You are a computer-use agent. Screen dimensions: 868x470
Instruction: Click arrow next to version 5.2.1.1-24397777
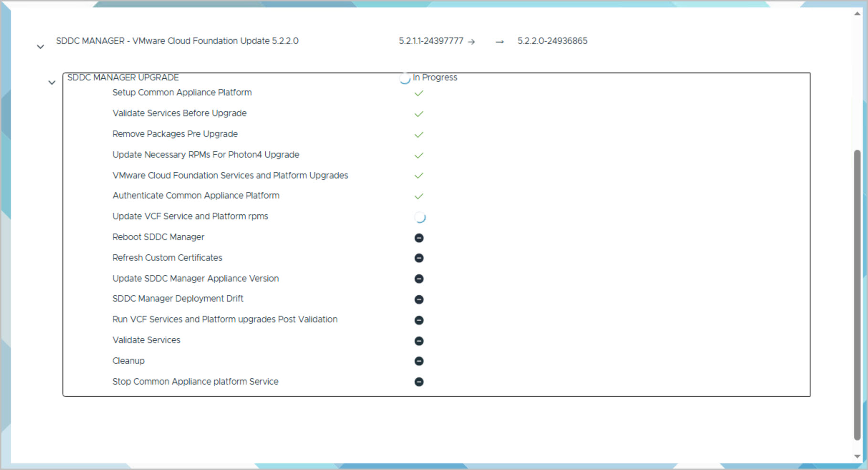471,42
